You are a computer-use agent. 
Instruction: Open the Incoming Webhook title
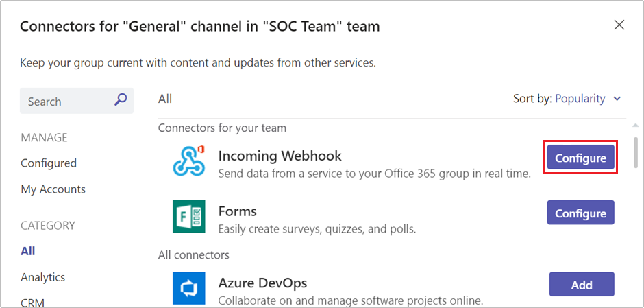280,156
